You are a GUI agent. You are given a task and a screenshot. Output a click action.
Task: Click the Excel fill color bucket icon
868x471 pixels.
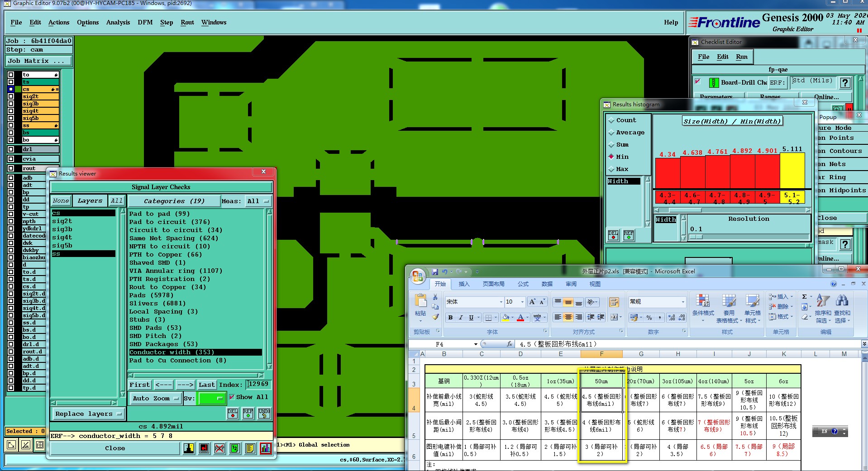pyautogui.click(x=506, y=318)
